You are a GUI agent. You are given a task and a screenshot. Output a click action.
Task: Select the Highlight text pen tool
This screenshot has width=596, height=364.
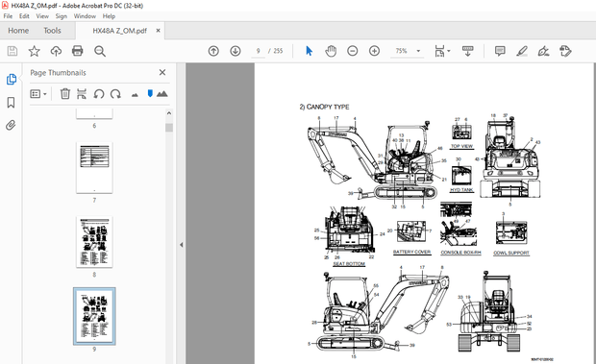point(522,51)
